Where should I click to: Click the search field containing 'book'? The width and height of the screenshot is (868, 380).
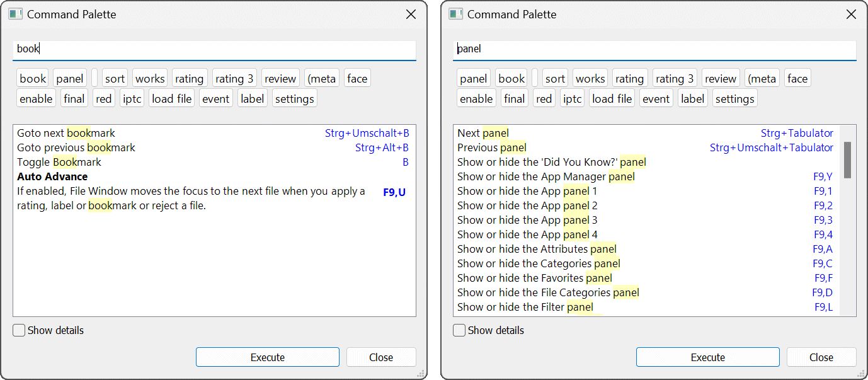pos(214,50)
